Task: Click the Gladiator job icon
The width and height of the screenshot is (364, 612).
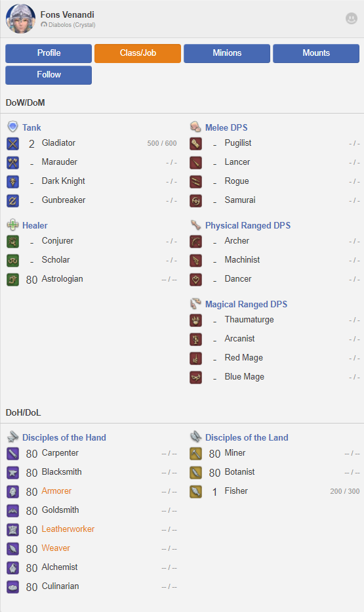Action: pos(13,144)
